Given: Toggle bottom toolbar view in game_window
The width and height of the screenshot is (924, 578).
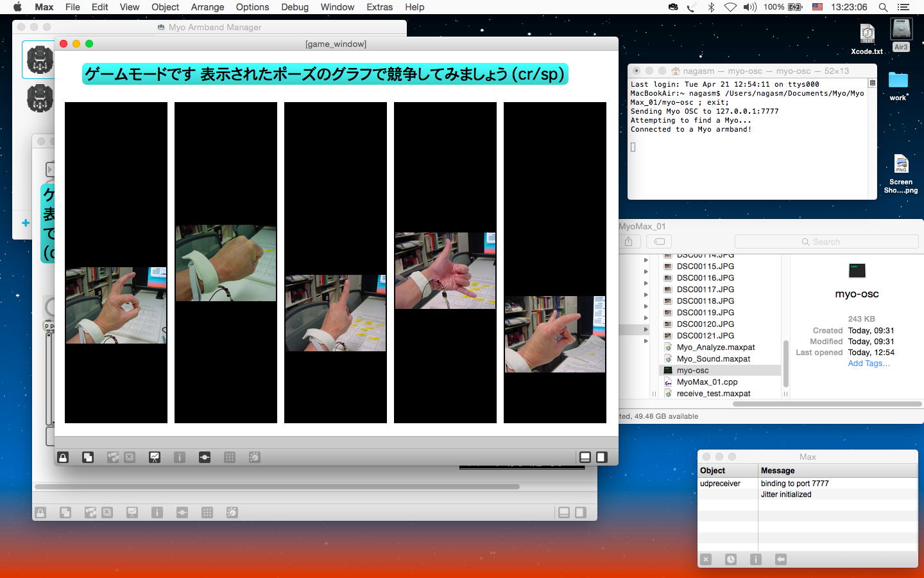Looking at the screenshot, I should (x=585, y=457).
